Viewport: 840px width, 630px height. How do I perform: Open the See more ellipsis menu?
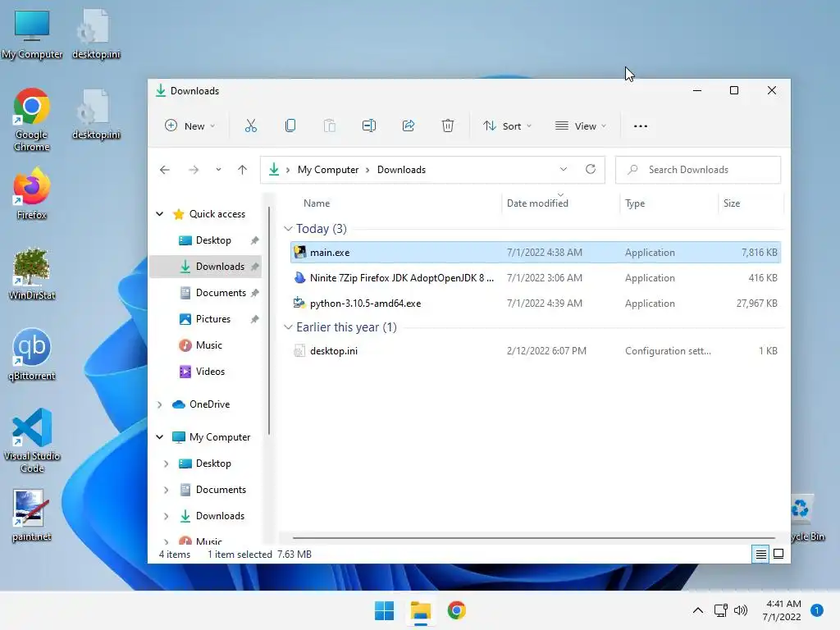pyautogui.click(x=641, y=126)
